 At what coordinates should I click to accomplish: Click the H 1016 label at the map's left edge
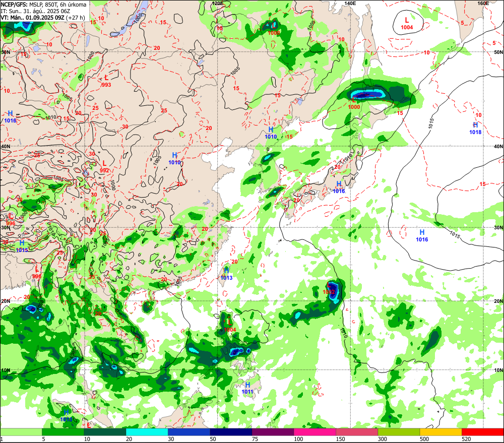(x=10, y=117)
